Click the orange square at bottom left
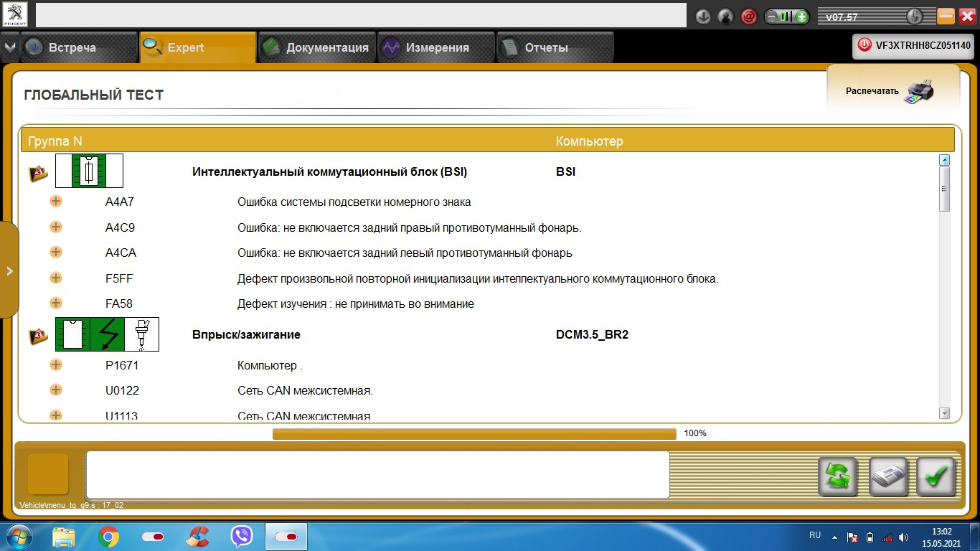This screenshot has height=551, width=980. coord(48,474)
